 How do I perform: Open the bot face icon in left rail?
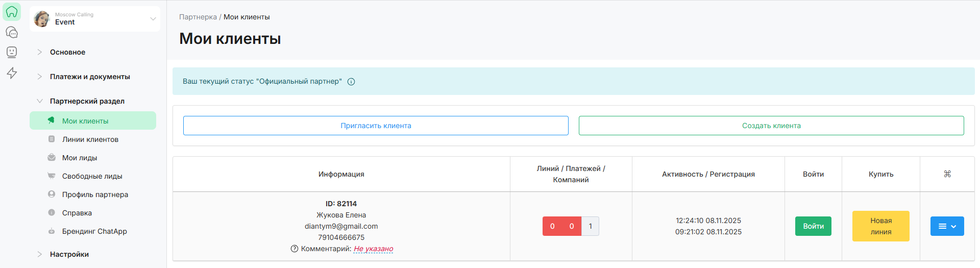pyautogui.click(x=12, y=52)
